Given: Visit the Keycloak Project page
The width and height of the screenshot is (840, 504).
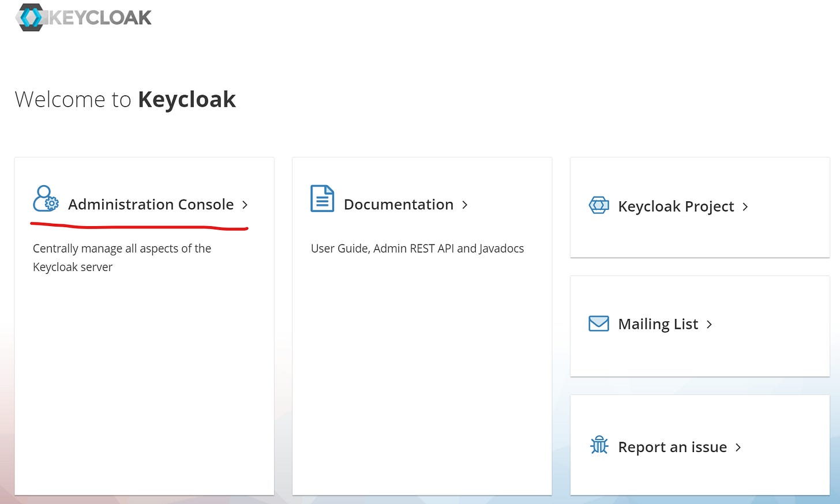Looking at the screenshot, I should click(x=675, y=206).
